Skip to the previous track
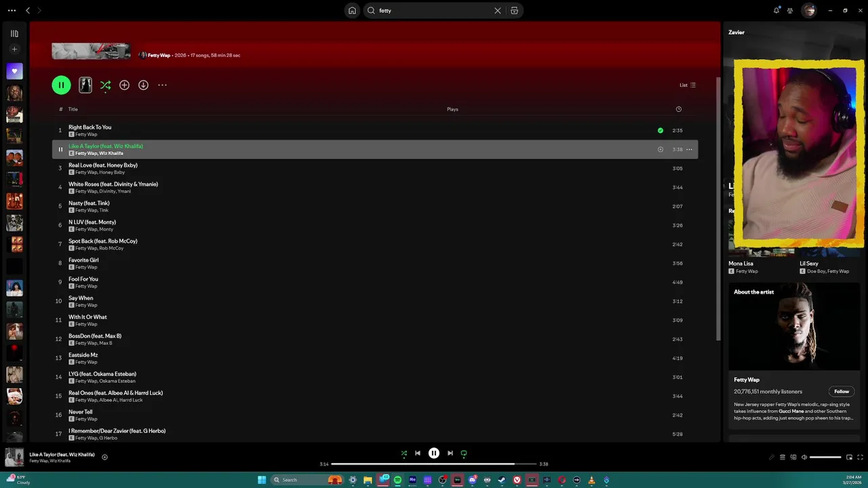This screenshot has height=488, width=868. [418, 453]
